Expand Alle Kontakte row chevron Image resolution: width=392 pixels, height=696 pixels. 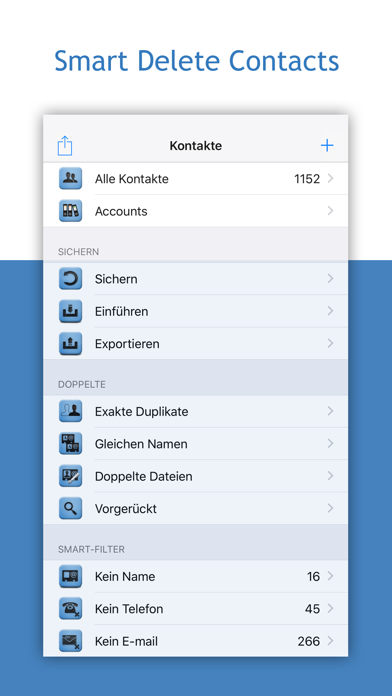(330, 178)
